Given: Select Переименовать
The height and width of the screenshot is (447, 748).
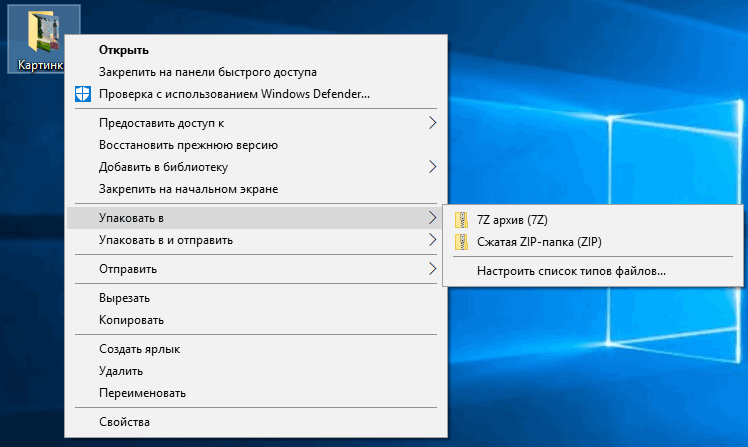Looking at the screenshot, I should point(256,393).
